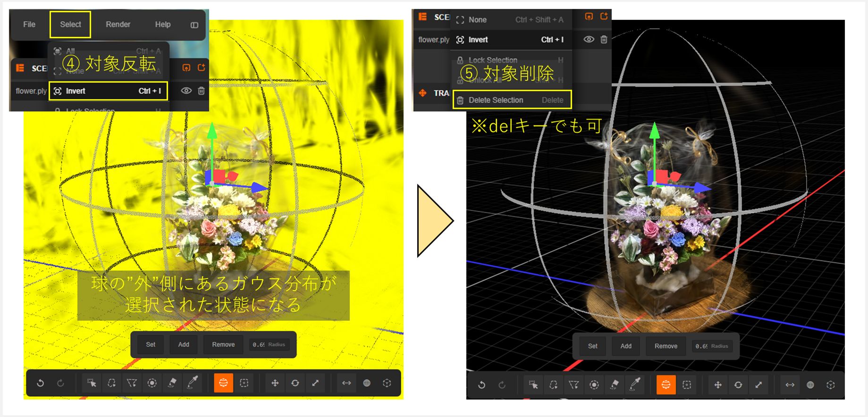Toggle the panel layout icon next to Help
The height and width of the screenshot is (417, 868).
194,25
